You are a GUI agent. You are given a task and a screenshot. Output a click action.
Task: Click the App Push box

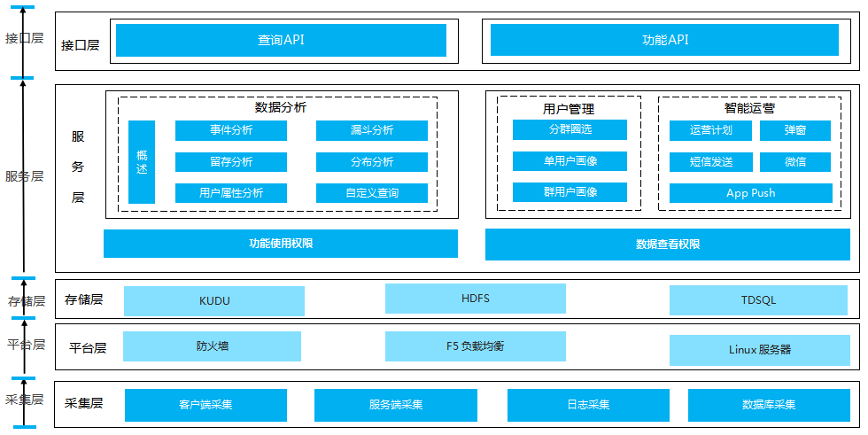(x=750, y=193)
